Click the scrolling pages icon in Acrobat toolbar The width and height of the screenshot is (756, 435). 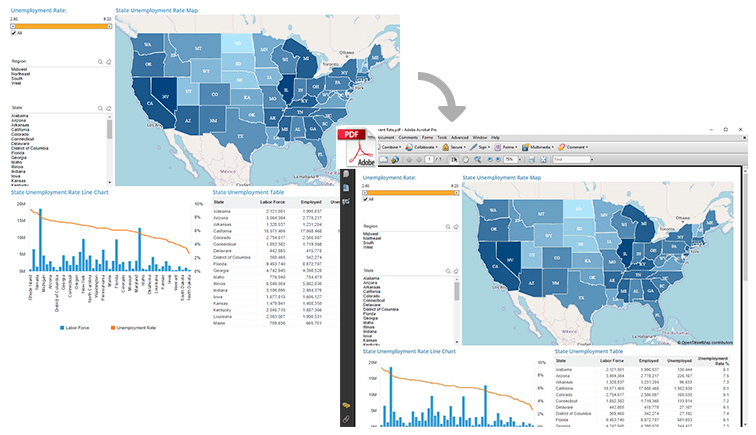532,160
